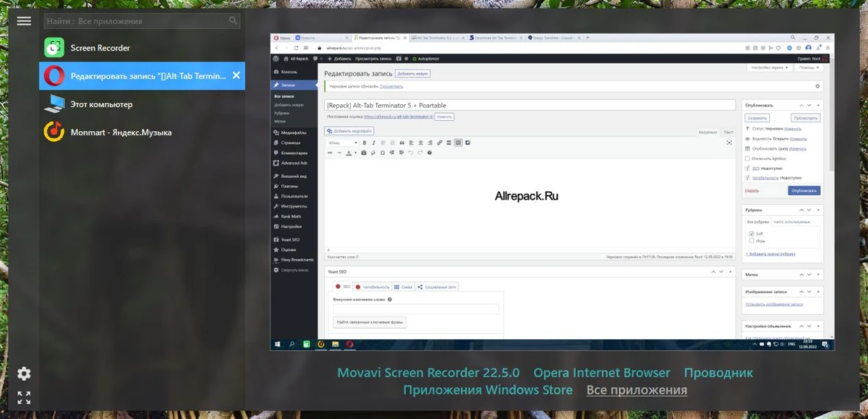The height and width of the screenshot is (419, 868).
Task: Select the Monmart - Яндекс.Музыка task
Action: (x=142, y=132)
